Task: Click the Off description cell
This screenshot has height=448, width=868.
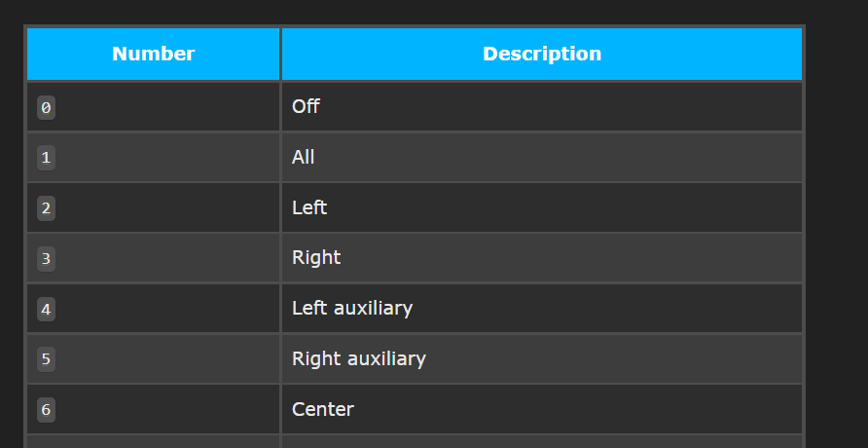Action: pyautogui.click(x=542, y=107)
